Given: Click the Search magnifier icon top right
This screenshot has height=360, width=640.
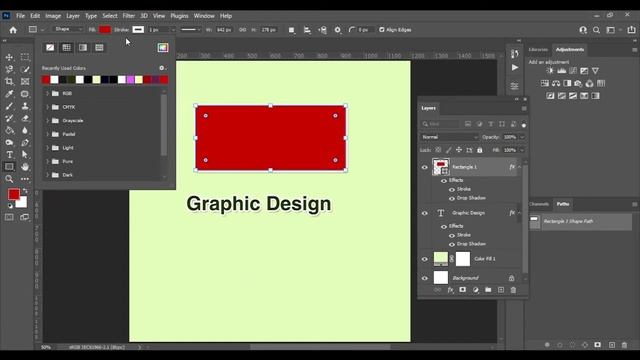Looking at the screenshot, I should (596, 30).
